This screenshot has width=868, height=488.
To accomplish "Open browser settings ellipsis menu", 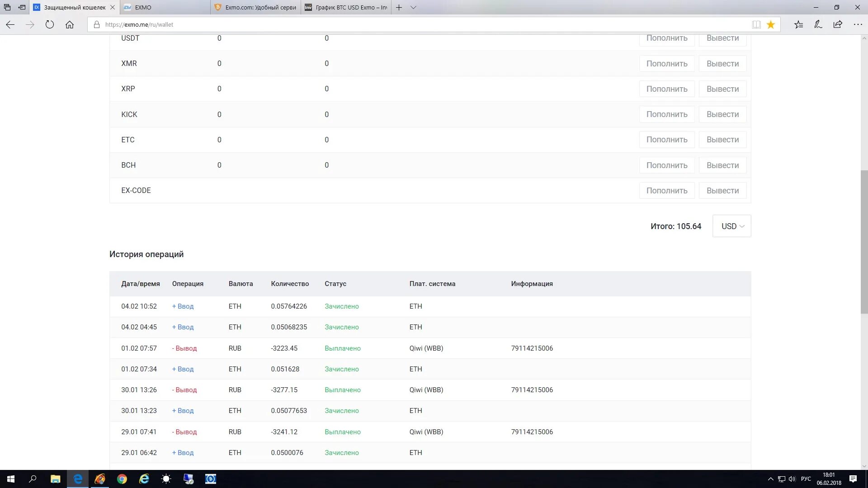I will click(858, 25).
